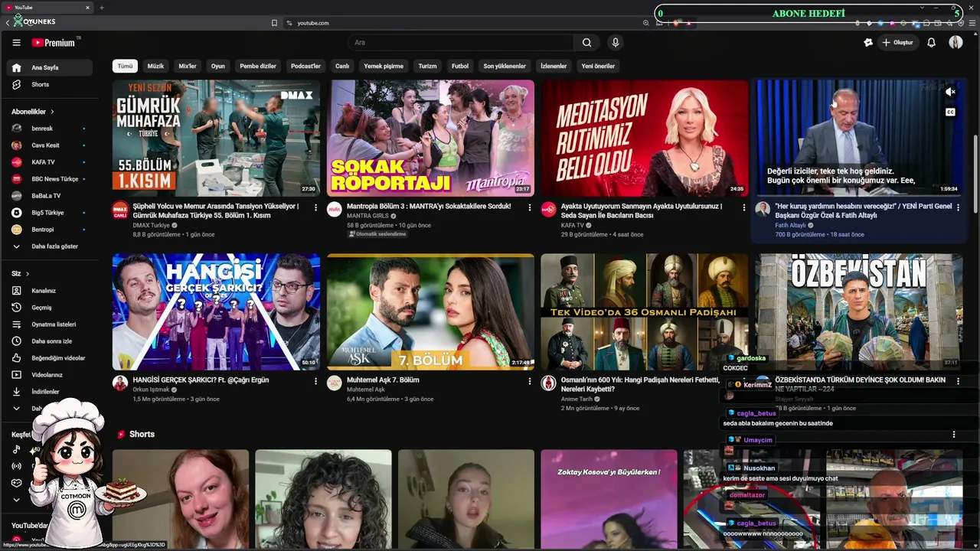Open options for HANGİSİ GERÇEK ŞARKICI video
Viewport: 980px width, 551px height.
pyautogui.click(x=315, y=381)
